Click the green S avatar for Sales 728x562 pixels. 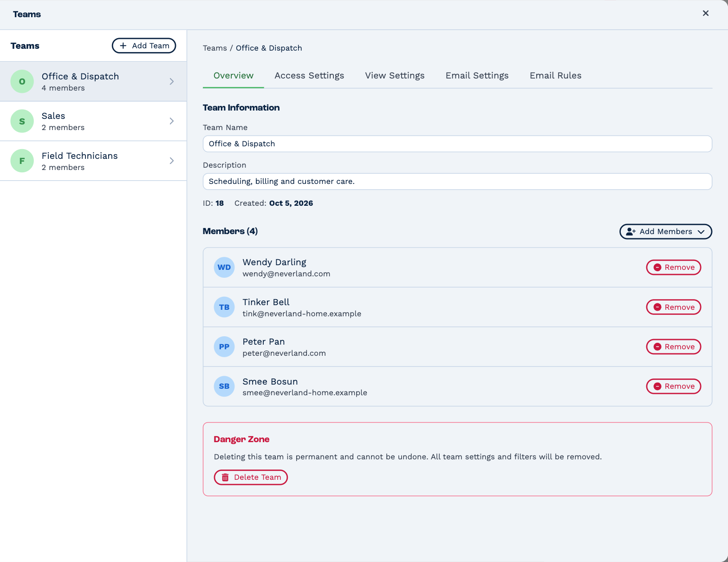click(x=22, y=121)
